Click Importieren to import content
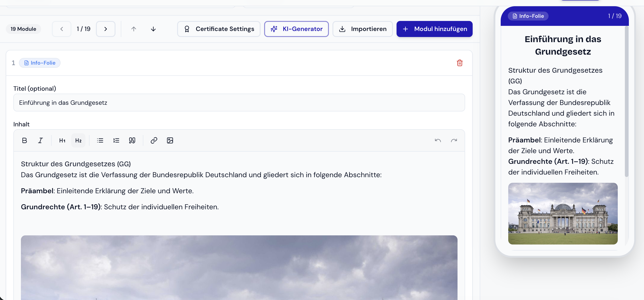Screen dimensions: 644x300 363,29
